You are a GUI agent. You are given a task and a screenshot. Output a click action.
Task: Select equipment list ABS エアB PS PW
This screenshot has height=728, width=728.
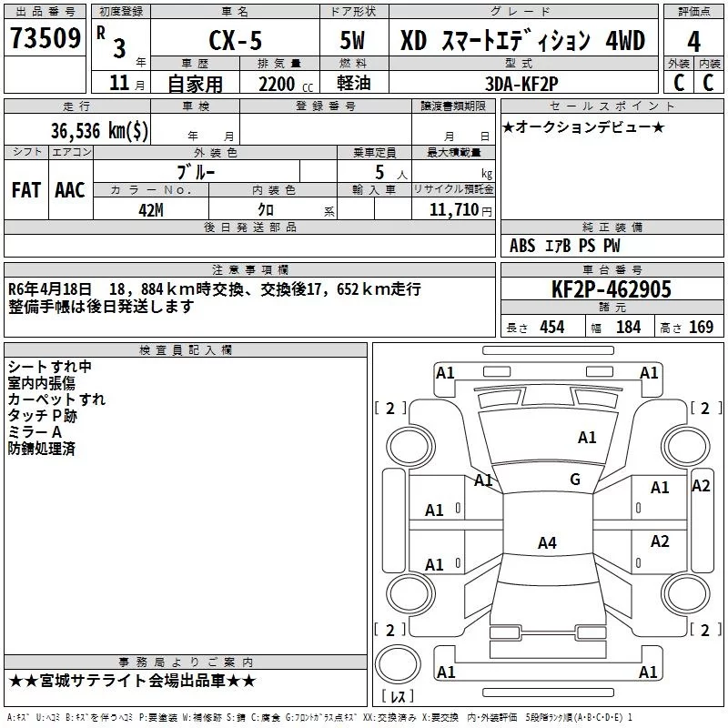(x=564, y=246)
